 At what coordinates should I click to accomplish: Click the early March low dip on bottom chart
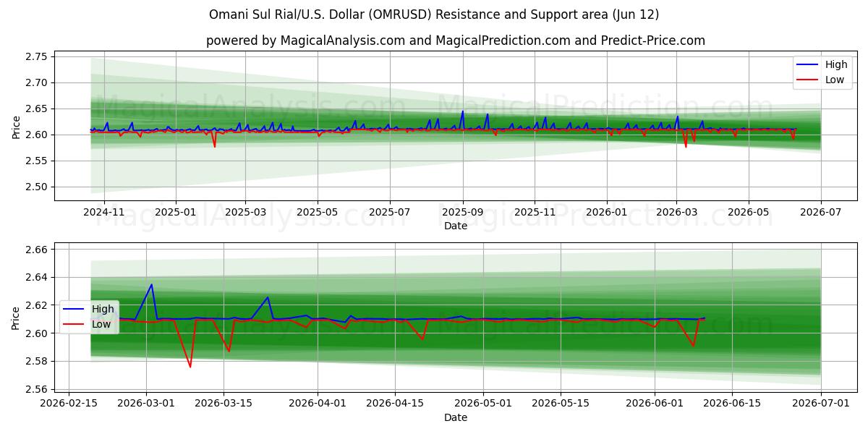190,366
